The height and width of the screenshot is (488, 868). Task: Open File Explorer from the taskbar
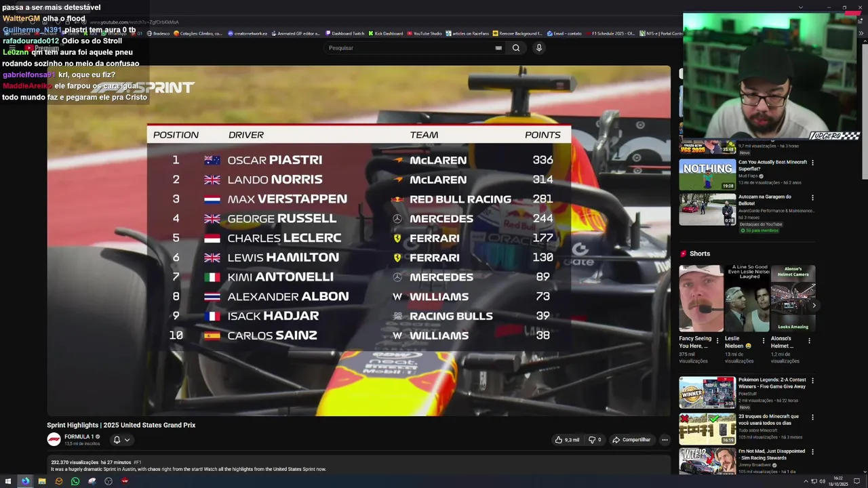click(42, 481)
